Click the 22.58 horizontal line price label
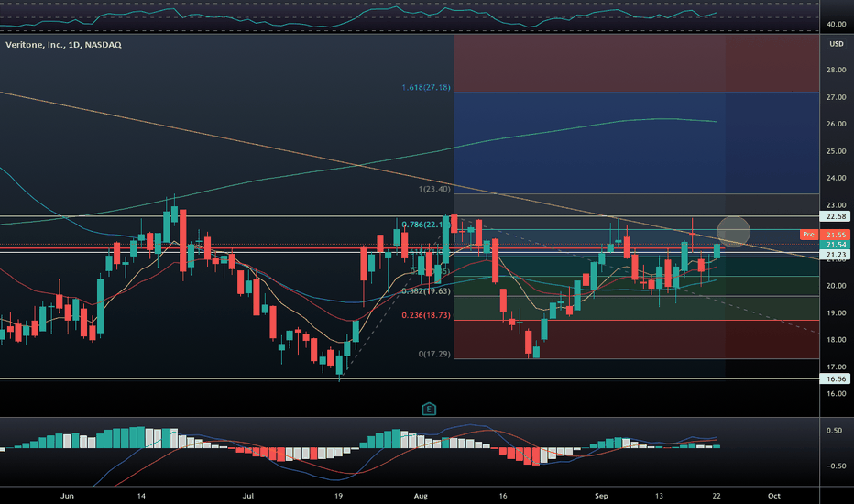 pyautogui.click(x=835, y=216)
